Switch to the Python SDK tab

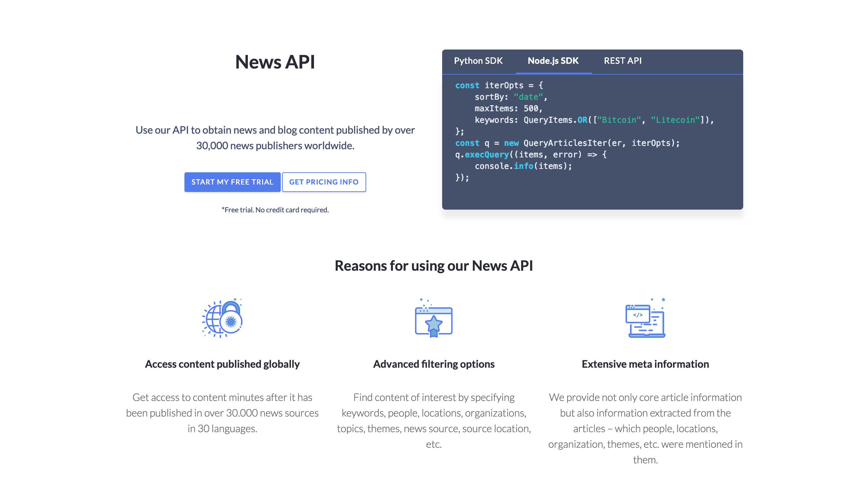(x=478, y=61)
